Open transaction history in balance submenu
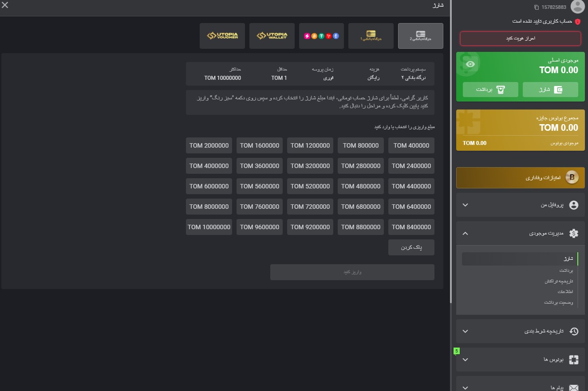 [x=559, y=281]
